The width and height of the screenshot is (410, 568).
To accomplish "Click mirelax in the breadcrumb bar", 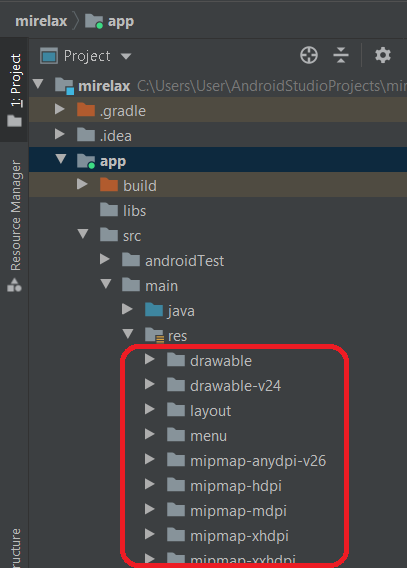I will [41, 21].
